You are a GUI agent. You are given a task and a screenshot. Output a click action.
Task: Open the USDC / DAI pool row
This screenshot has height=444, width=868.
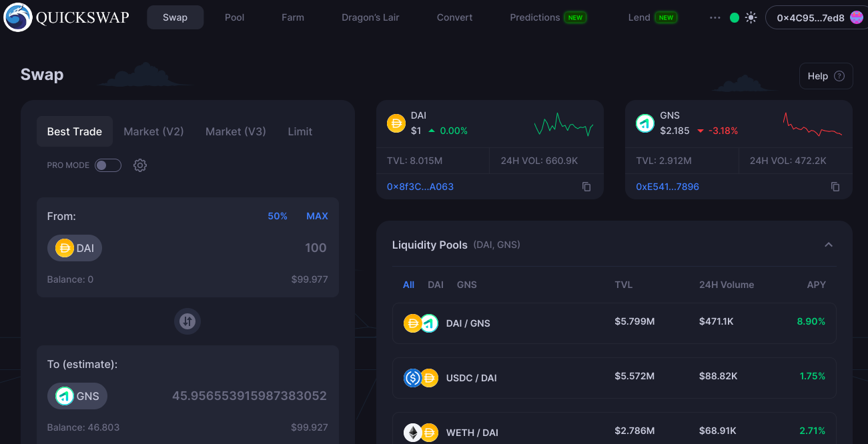[614, 378]
